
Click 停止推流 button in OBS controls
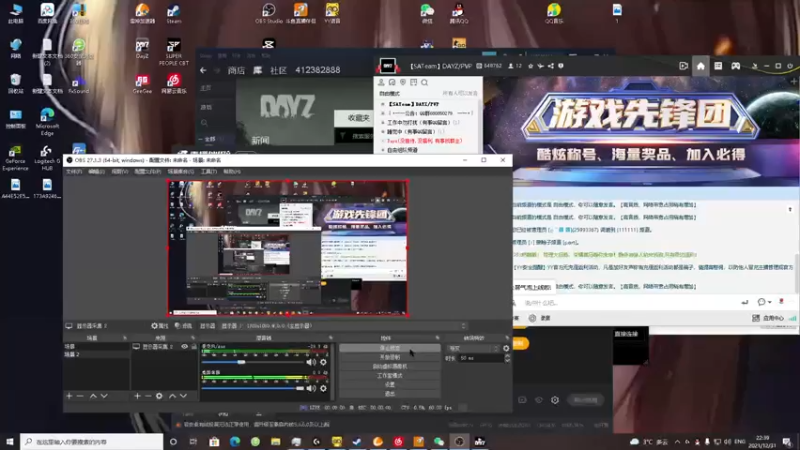(x=390, y=348)
